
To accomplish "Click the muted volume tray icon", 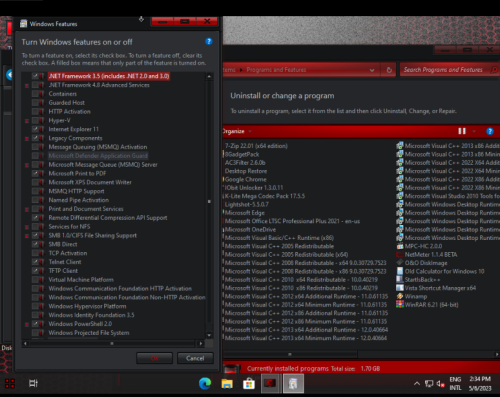I will (440, 384).
